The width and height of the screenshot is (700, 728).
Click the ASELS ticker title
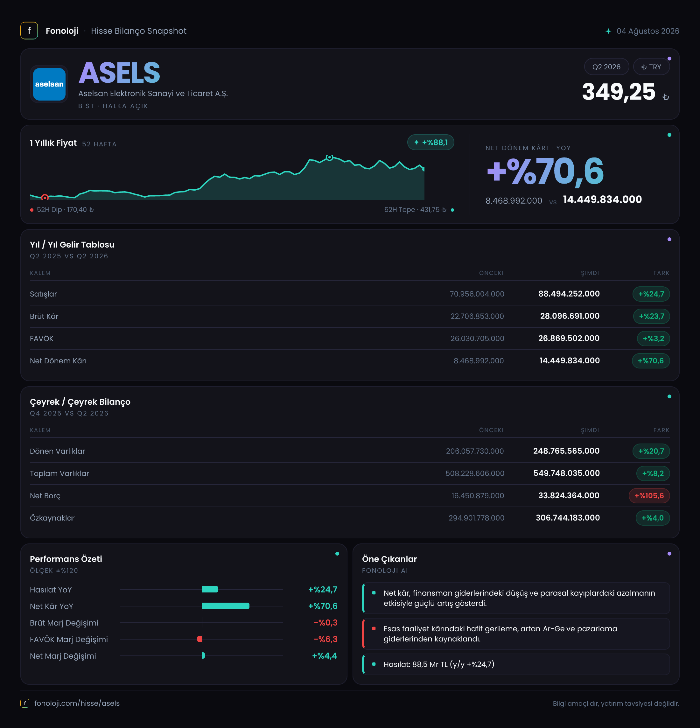pyautogui.click(x=119, y=73)
